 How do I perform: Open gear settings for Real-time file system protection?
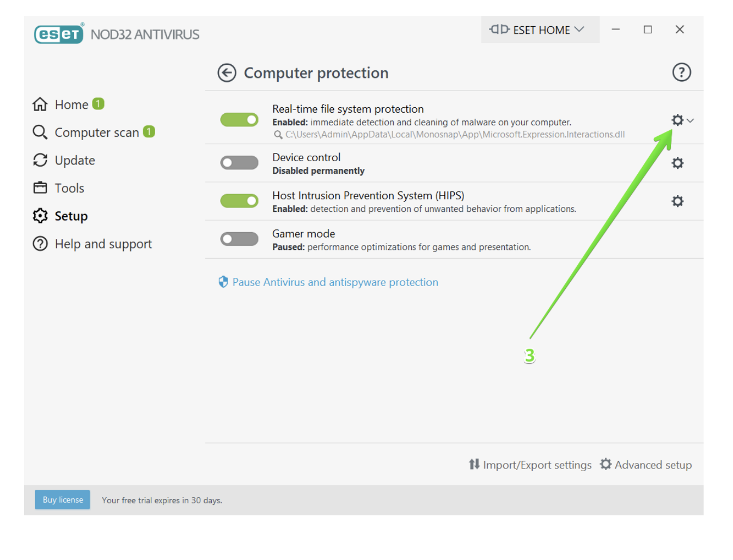tap(677, 120)
